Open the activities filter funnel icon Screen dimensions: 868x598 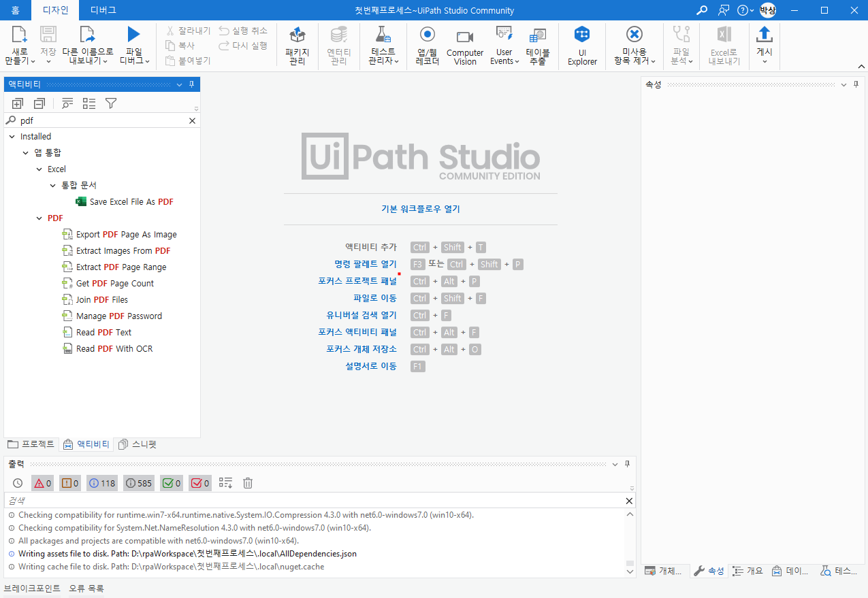click(x=111, y=103)
